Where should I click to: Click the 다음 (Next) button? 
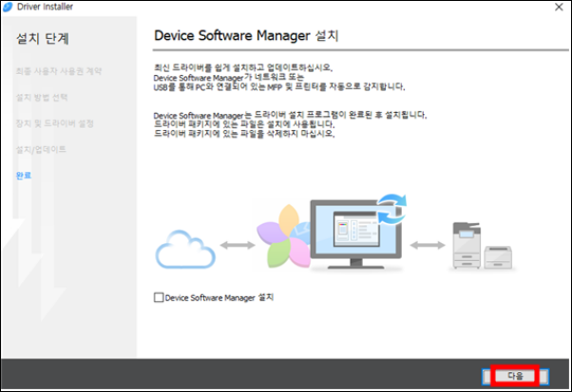[x=515, y=376]
